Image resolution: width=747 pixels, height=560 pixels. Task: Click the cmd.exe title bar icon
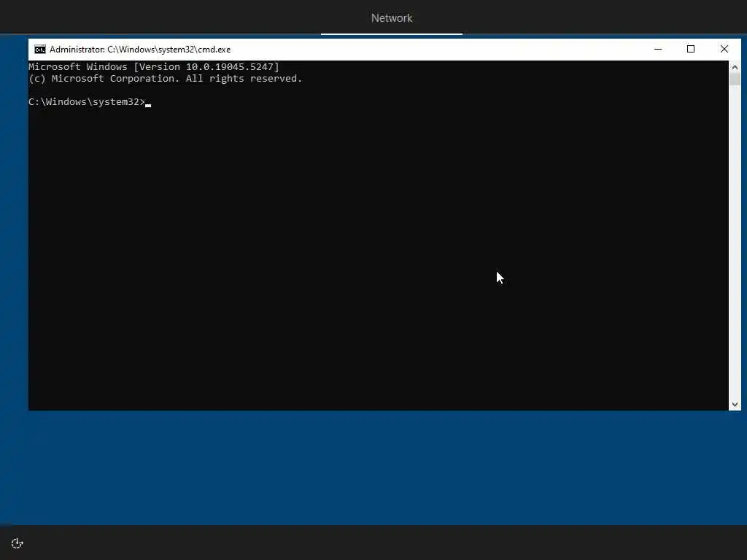pos(40,50)
